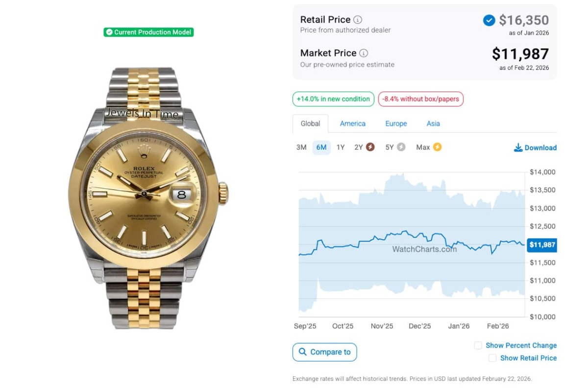This screenshot has width=588, height=389.
Task: Tick the Show Retail Price checkbox
Action: [x=492, y=358]
